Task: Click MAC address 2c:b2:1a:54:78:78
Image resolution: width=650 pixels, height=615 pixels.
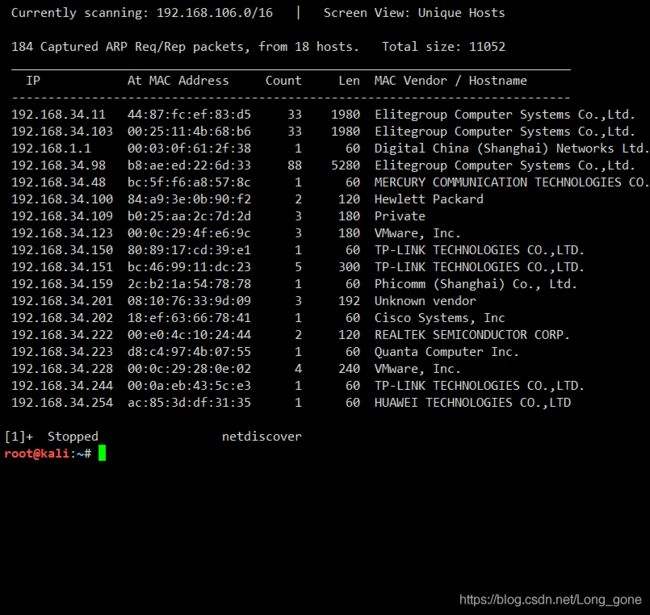Action: coord(189,284)
